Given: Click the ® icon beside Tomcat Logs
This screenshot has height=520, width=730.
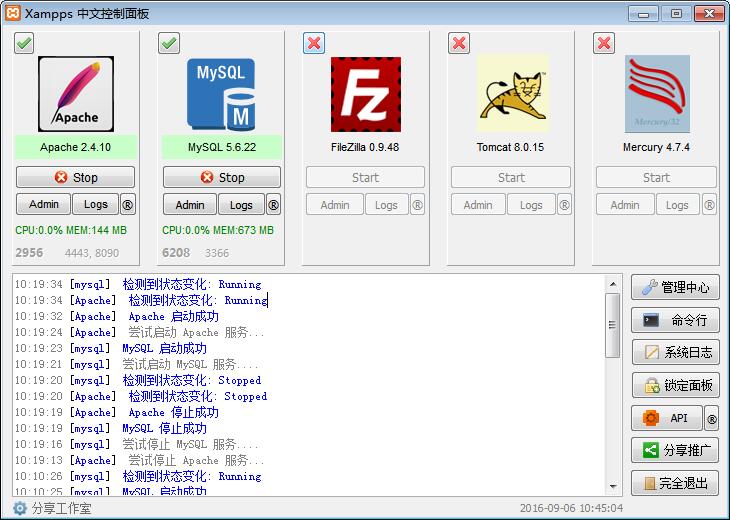Looking at the screenshot, I should point(564,204).
